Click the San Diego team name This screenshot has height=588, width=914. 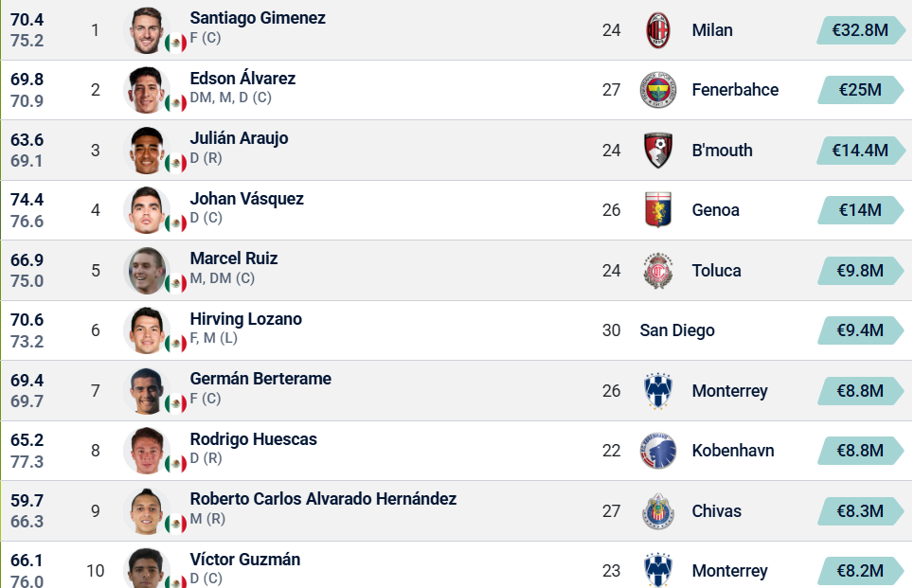click(677, 330)
